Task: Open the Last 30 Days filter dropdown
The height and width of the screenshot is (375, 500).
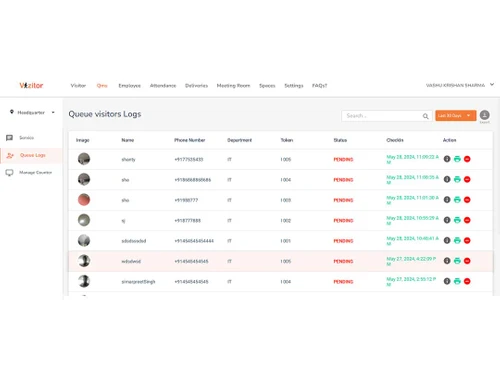Action: point(456,115)
